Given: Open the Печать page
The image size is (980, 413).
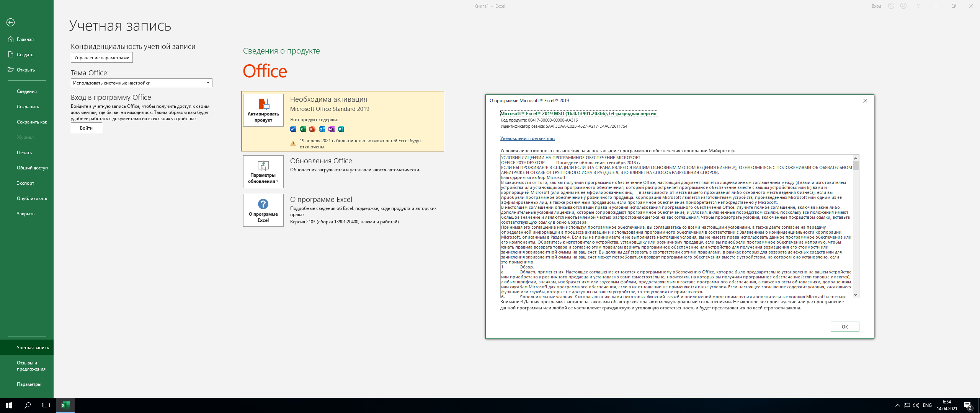Looking at the screenshot, I should [27, 153].
